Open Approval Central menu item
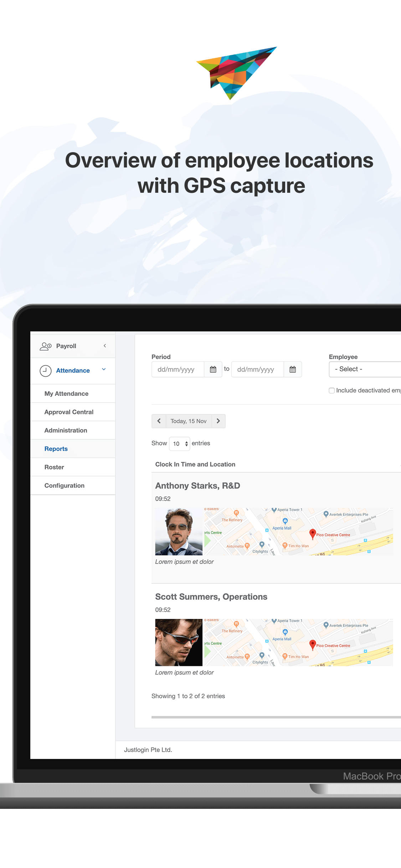This screenshot has height=868, width=401. tap(73, 412)
